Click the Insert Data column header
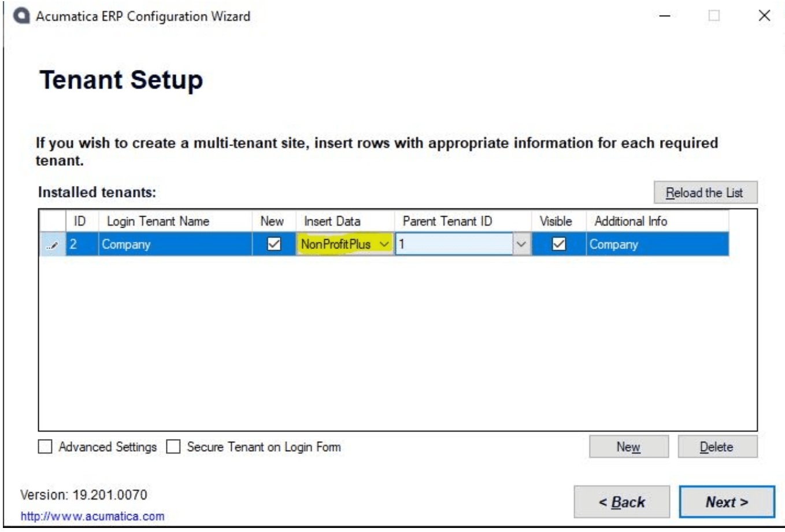This screenshot has width=785, height=532. point(345,221)
